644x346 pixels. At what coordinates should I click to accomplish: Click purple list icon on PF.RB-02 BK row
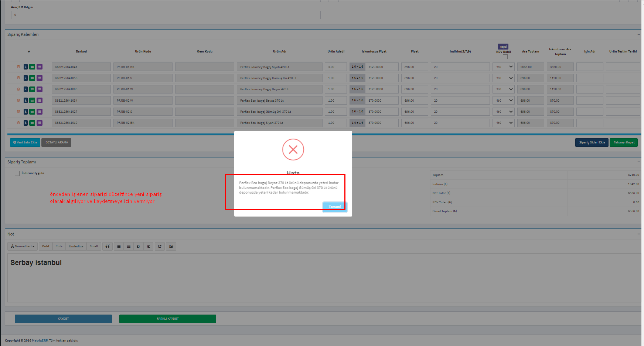40,123
